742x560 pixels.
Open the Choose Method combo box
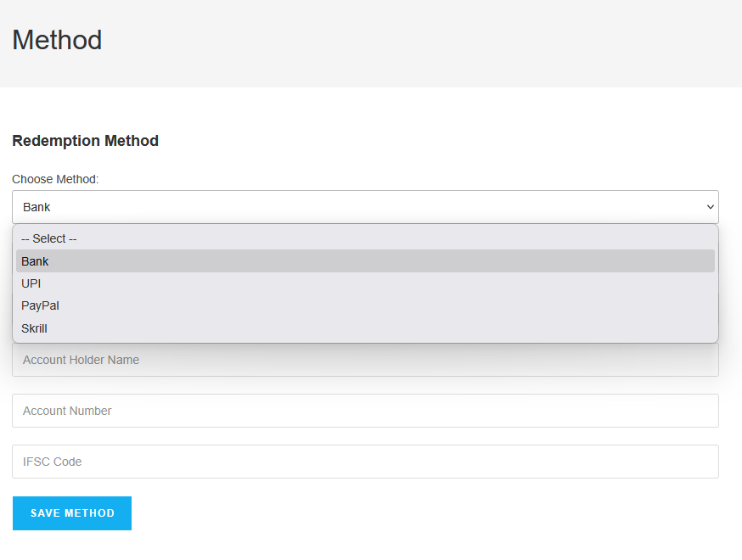[x=365, y=207]
